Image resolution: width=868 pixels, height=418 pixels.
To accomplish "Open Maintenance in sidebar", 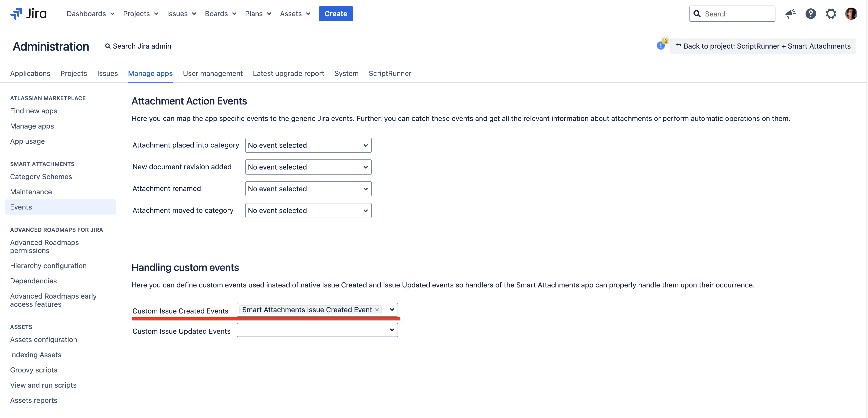I will 31,192.
